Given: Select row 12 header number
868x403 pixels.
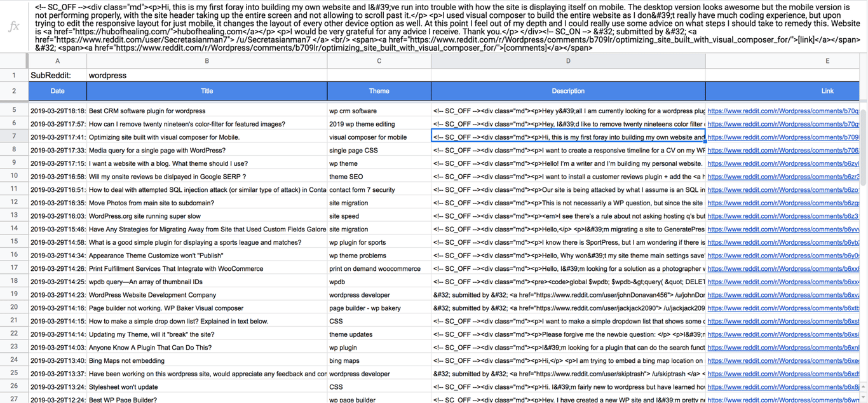Looking at the screenshot, I should (x=13, y=202).
